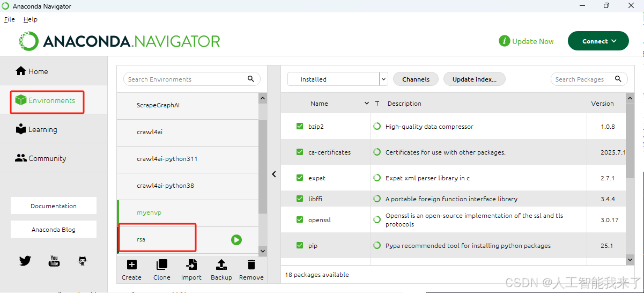Click expat status circle icon
Screen dimensions: 644x293
pos(377,178)
